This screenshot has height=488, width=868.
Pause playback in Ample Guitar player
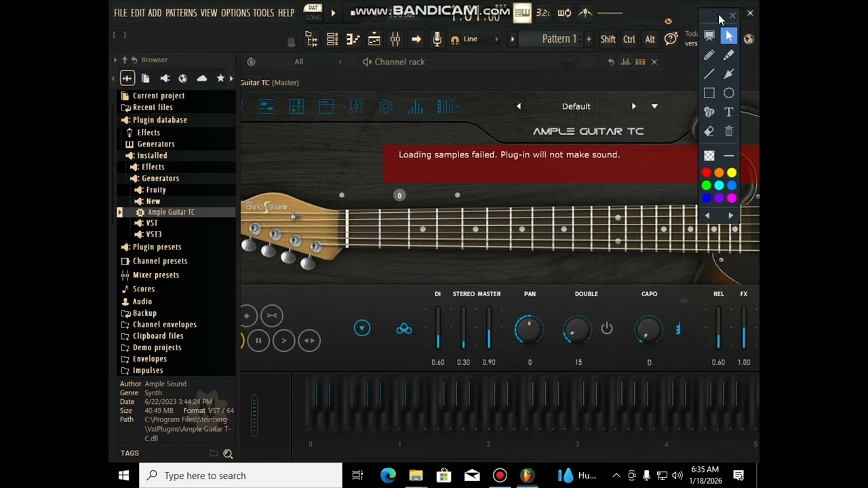(258, 341)
